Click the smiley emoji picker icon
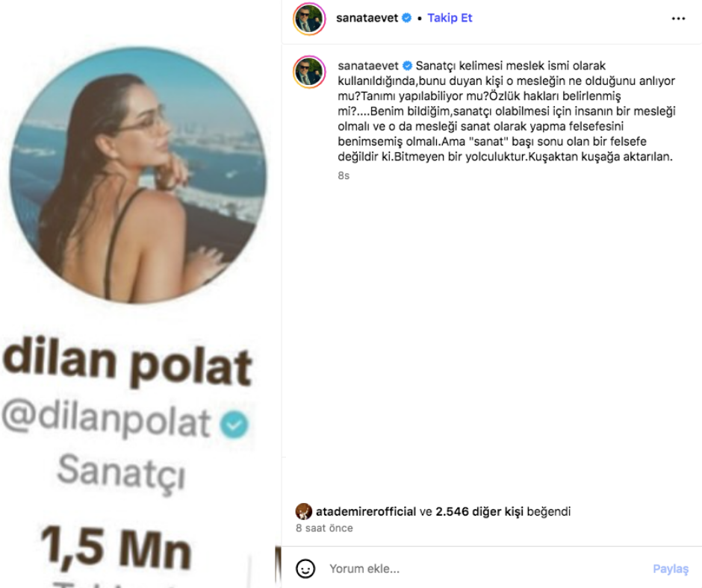The height and width of the screenshot is (588, 702). tap(305, 569)
